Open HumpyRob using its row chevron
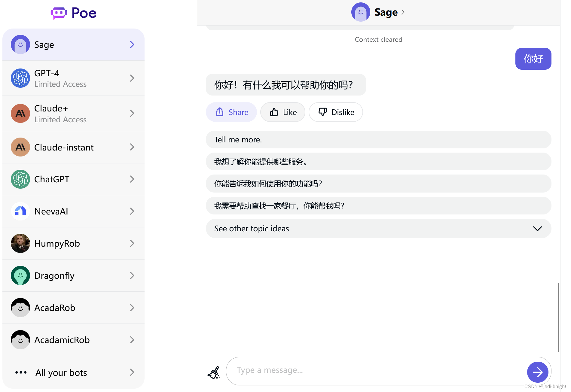Image resolution: width=571 pixels, height=392 pixels. point(132,243)
